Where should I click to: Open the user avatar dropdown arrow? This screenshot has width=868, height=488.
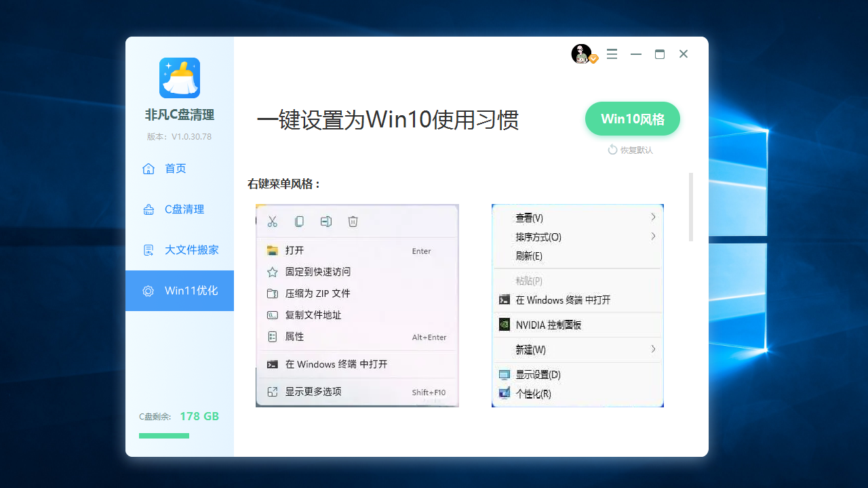click(x=593, y=59)
